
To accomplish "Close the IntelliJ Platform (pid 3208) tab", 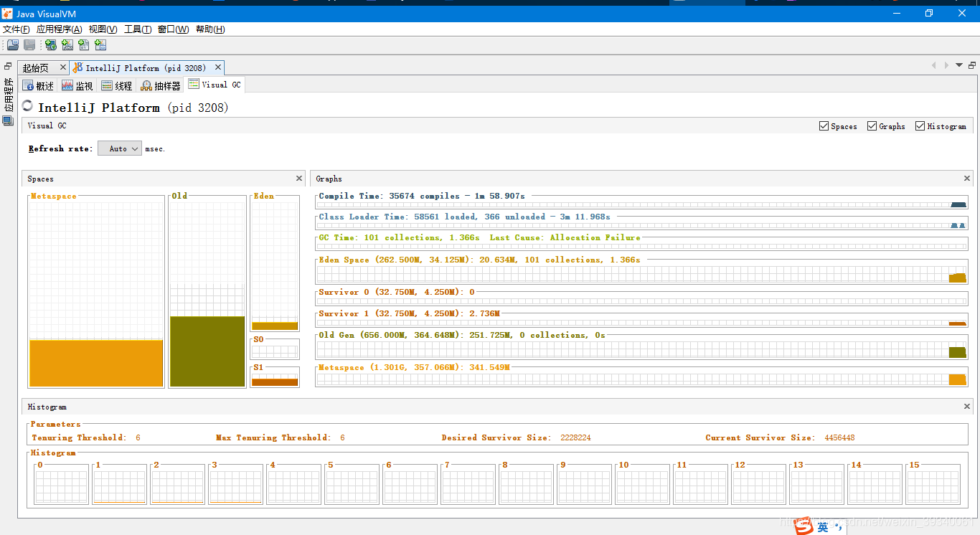I will 218,67.
